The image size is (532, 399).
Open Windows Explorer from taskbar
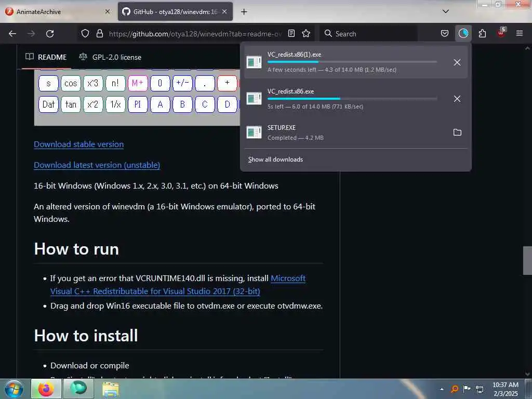111,390
